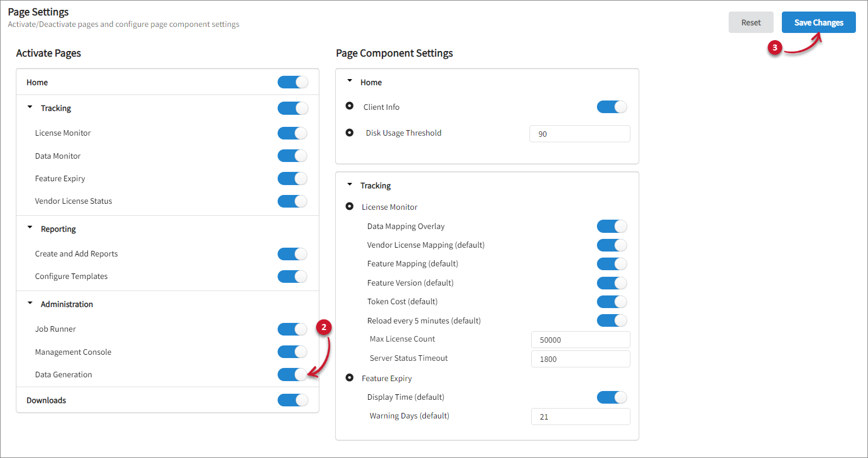
Task: Turn off the Feature Expiry page toggle
Action: click(x=292, y=178)
